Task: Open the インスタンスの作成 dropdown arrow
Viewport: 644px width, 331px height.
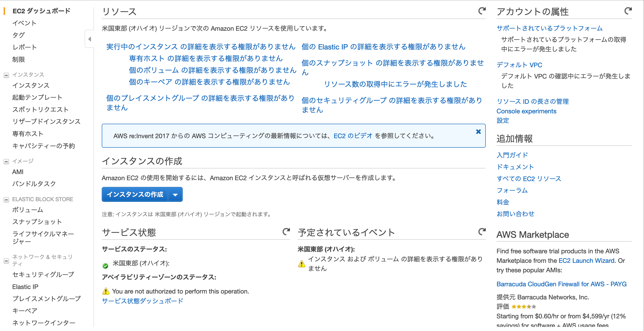Action: pos(175,194)
